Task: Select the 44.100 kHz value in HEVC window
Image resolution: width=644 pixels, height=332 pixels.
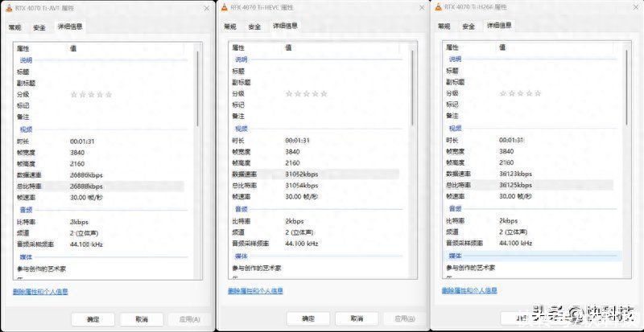Action: tap(301, 244)
